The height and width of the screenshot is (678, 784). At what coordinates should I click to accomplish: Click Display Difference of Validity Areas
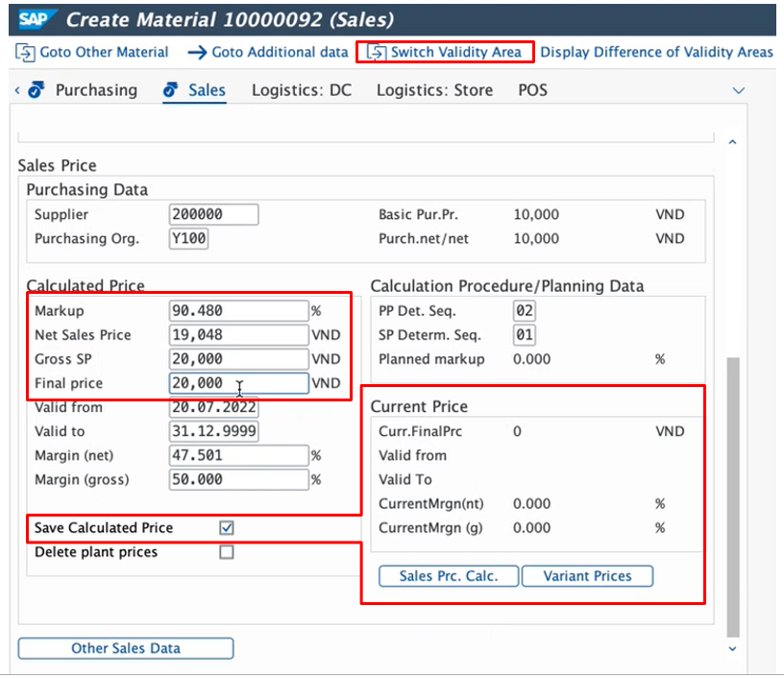tap(656, 52)
